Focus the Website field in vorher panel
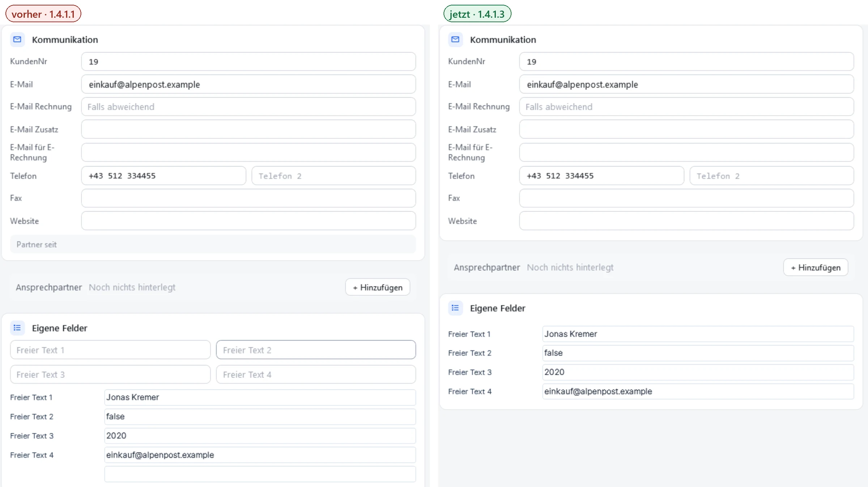This screenshot has height=487, width=868. [248, 221]
